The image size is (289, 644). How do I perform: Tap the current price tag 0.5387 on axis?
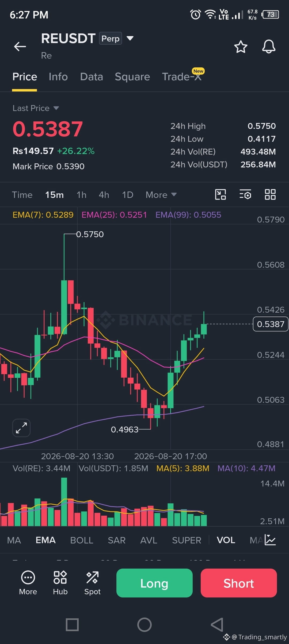coord(271,324)
